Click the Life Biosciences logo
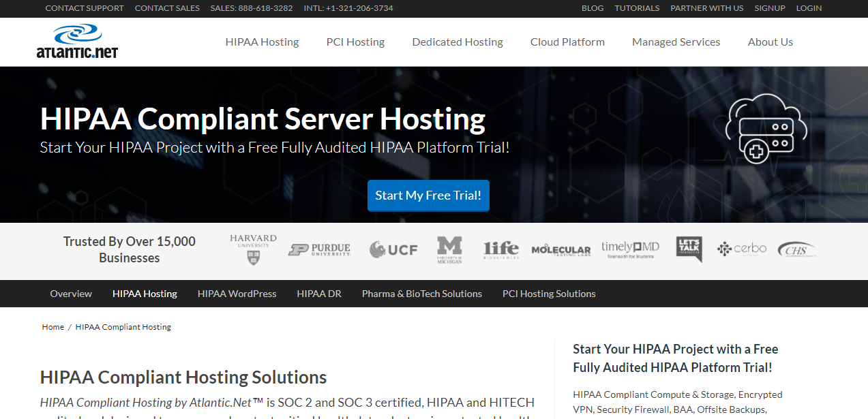Screen dimensions: 868x419 (x=501, y=249)
